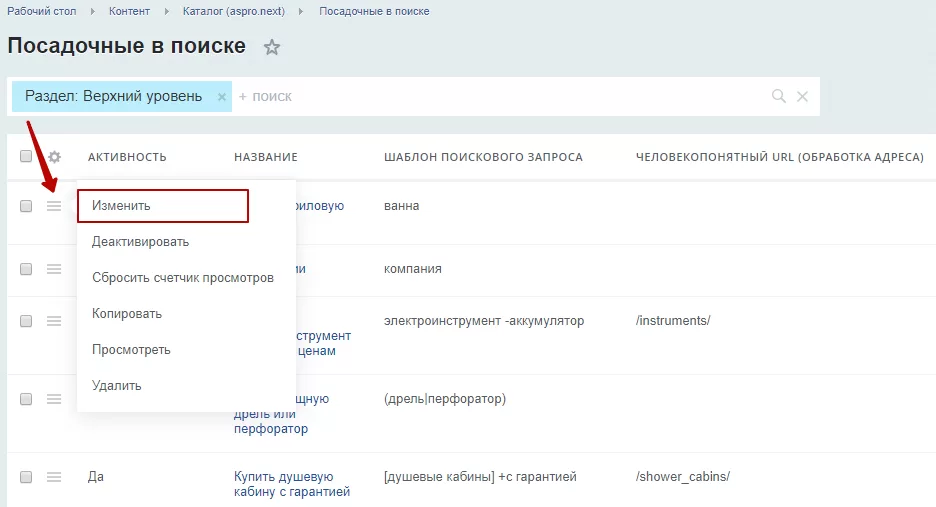The width and height of the screenshot is (936, 507).
Task: Check the 'ванна' row checkbox
Action: (x=26, y=205)
